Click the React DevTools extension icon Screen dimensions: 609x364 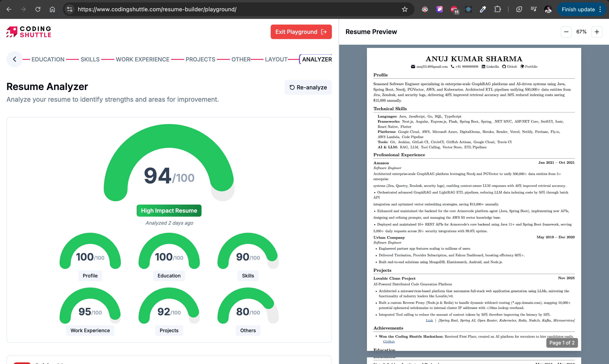pos(468,9)
